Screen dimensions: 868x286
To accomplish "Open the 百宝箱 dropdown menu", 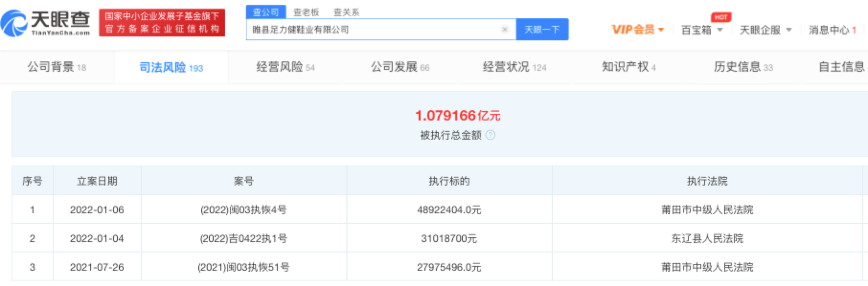I will tap(702, 30).
